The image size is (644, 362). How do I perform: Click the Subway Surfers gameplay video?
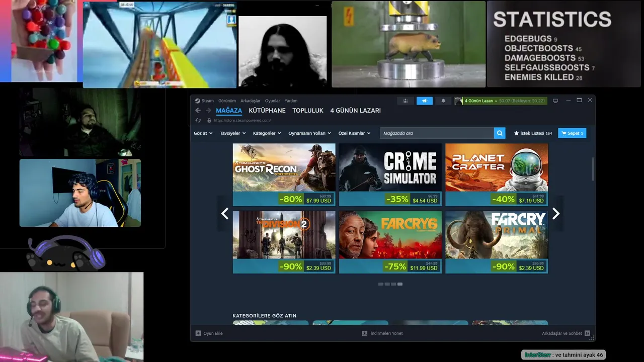pyautogui.click(x=159, y=45)
